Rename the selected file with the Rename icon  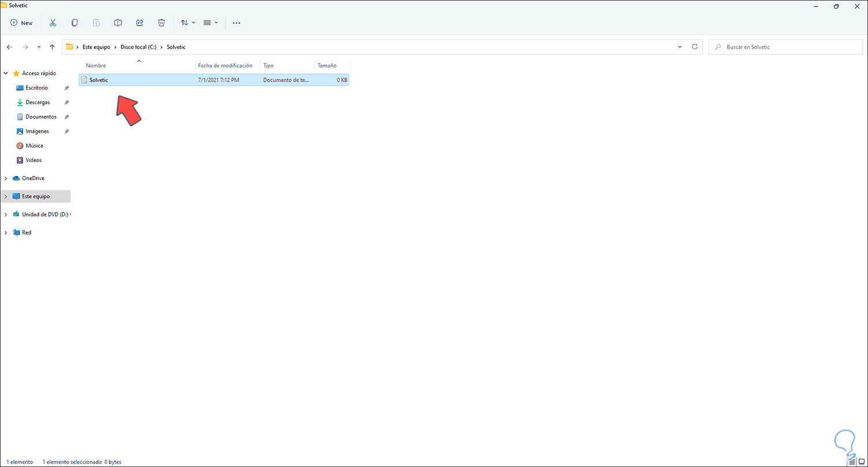(x=118, y=23)
